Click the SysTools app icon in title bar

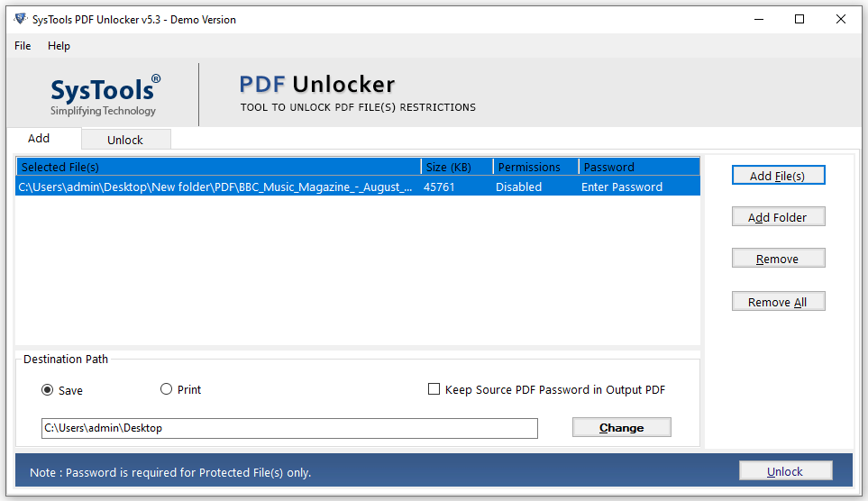[x=21, y=20]
